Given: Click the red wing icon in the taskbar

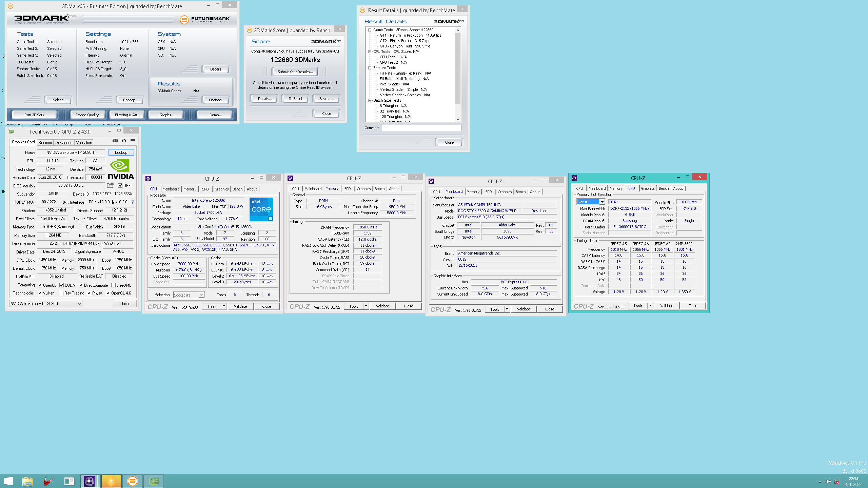Looking at the screenshot, I should pyautogui.click(x=48, y=481).
